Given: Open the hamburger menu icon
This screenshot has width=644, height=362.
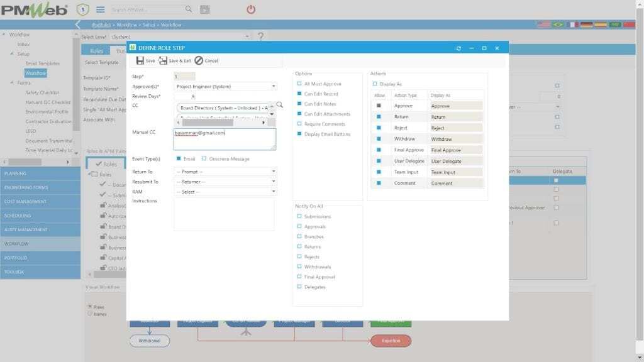Looking at the screenshot, I should [x=100, y=9].
